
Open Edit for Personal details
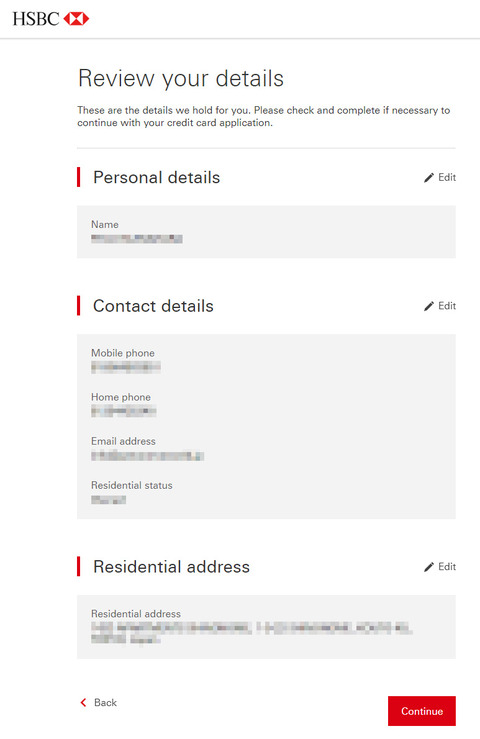point(440,178)
